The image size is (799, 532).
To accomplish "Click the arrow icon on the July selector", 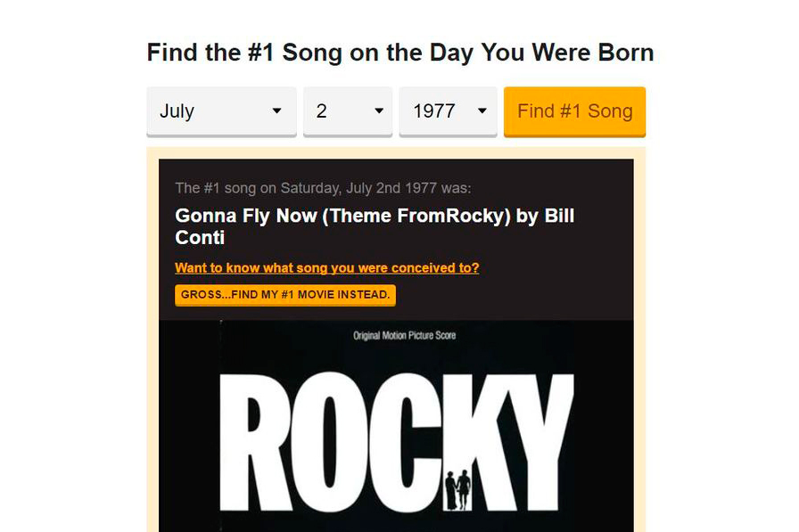I will click(x=276, y=111).
